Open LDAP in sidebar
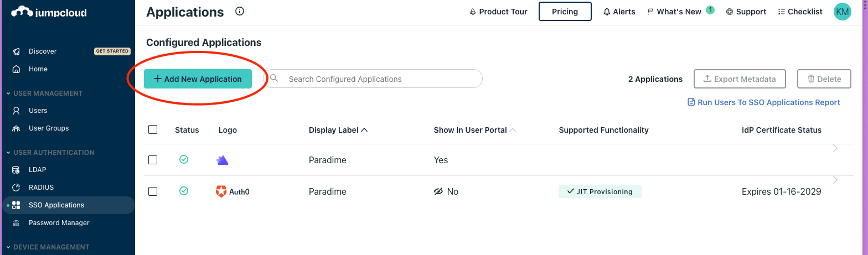 [x=37, y=170]
